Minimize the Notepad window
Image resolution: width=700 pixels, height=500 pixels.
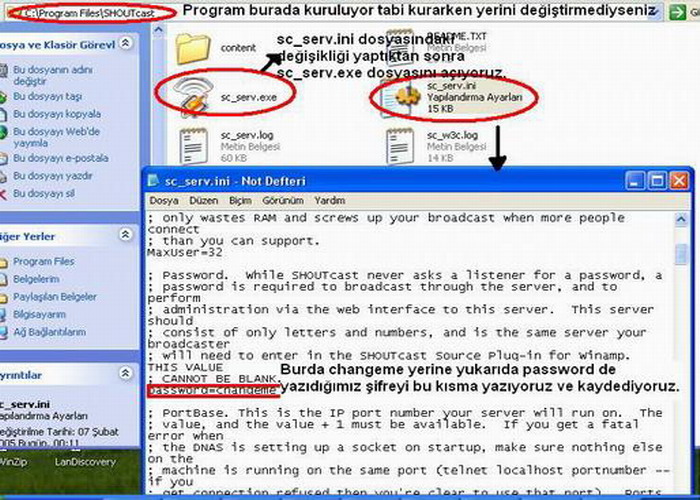[635, 181]
